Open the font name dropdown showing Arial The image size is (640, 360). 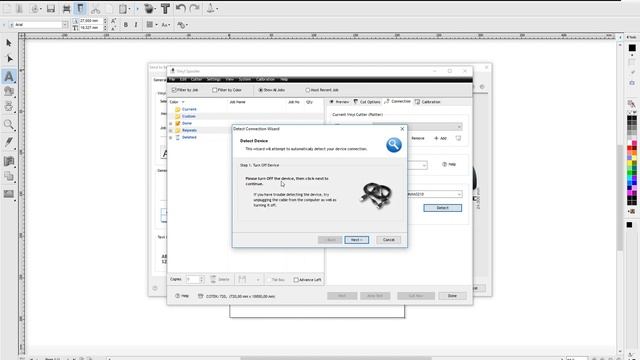click(x=65, y=25)
